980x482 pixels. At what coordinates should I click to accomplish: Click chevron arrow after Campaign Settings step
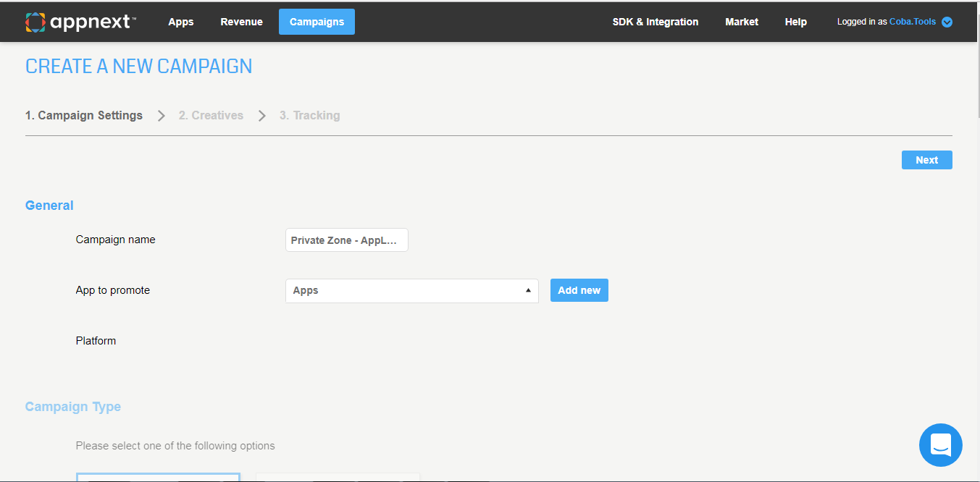pos(162,116)
